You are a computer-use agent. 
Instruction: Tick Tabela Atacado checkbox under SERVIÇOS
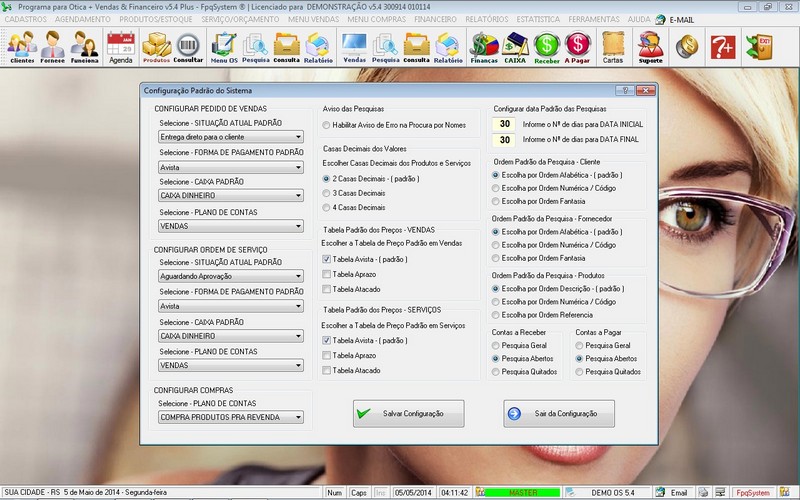tap(327, 370)
